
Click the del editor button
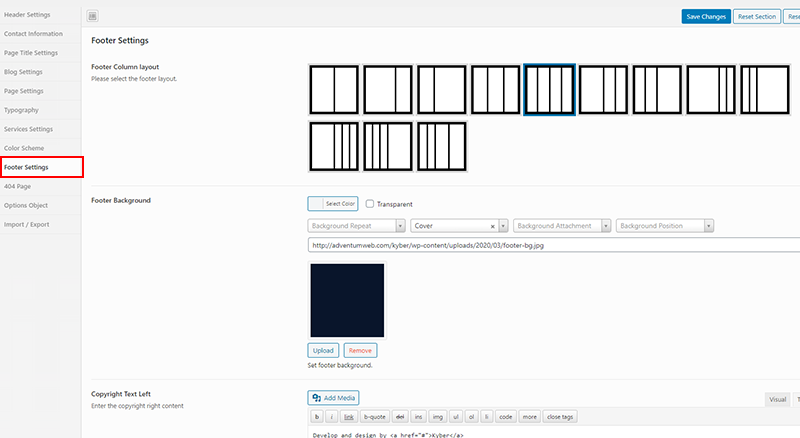[400, 417]
